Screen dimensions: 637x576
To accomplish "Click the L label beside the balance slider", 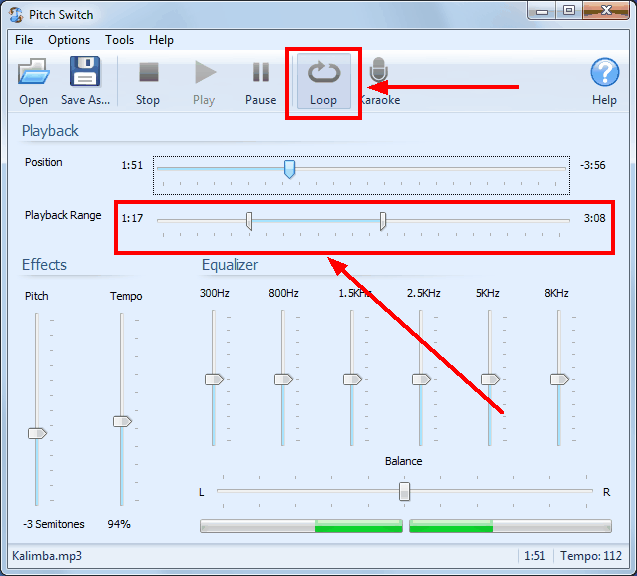I will click(202, 492).
